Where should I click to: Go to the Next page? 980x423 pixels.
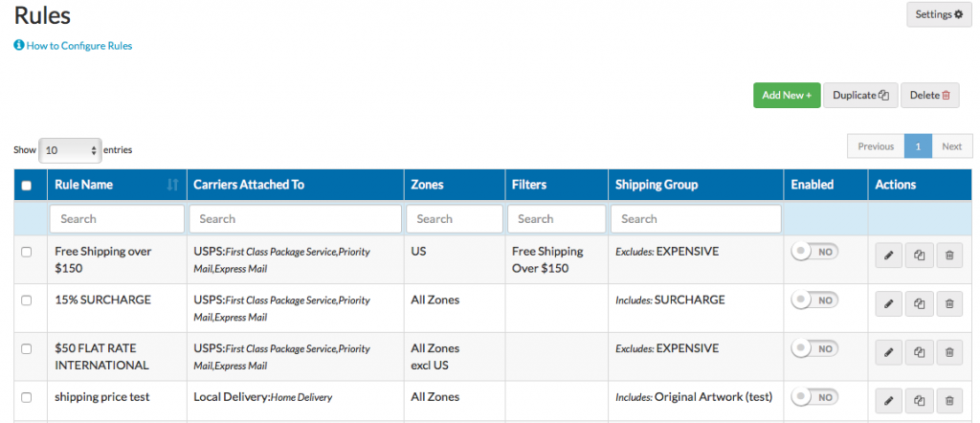pyautogui.click(x=951, y=146)
